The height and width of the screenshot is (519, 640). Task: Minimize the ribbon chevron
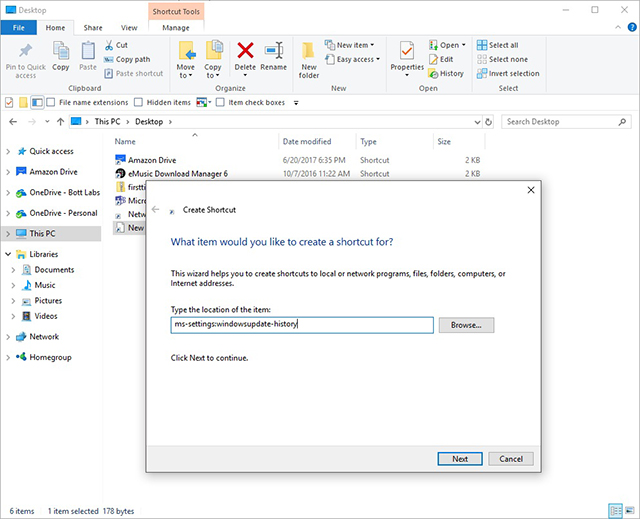pos(618,27)
